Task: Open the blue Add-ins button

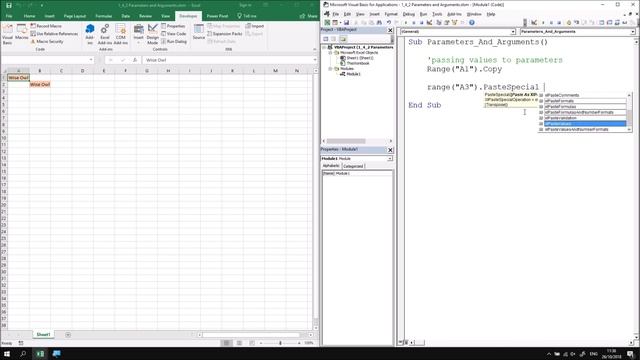Action: (x=90, y=34)
